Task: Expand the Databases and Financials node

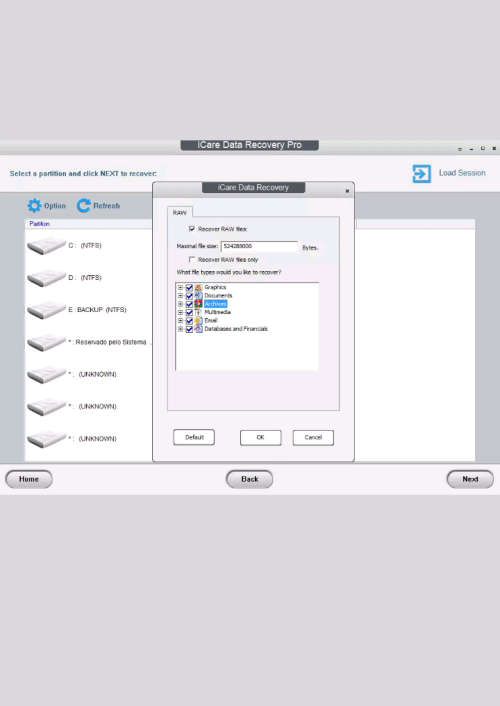Action: [x=180, y=329]
